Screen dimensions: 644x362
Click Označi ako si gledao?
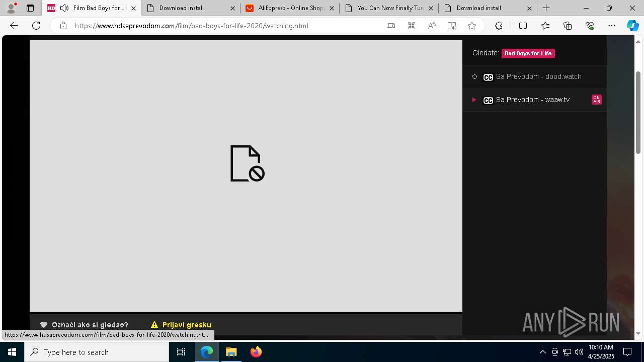click(85, 325)
